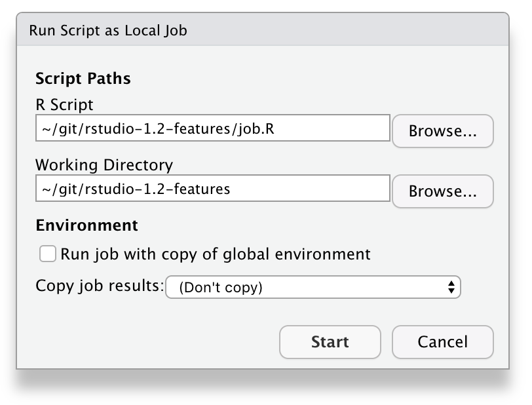Click inside the R Script path field
532x405 pixels.
click(x=210, y=128)
